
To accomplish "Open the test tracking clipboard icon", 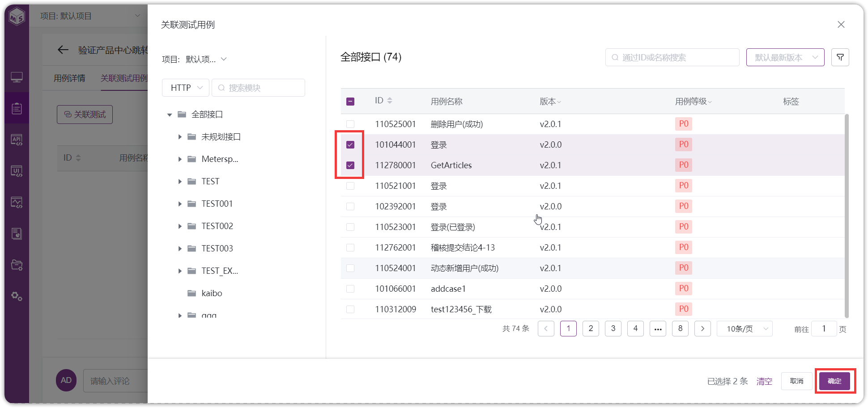I will (x=17, y=108).
